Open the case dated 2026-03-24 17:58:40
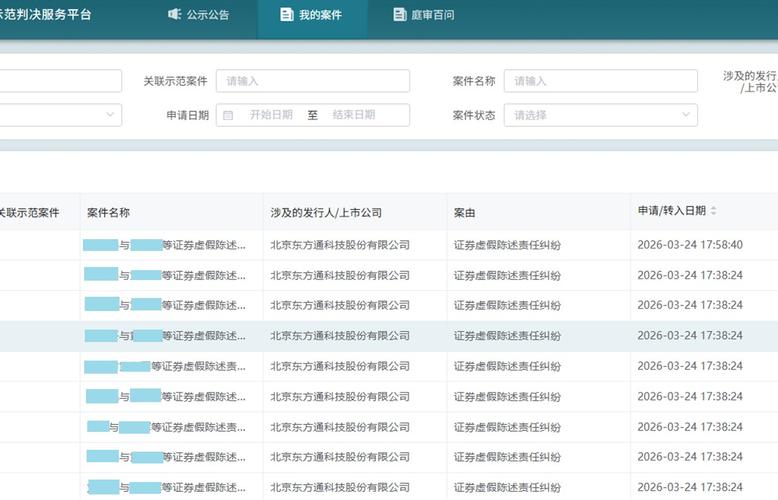The height and width of the screenshot is (500, 778). (165, 244)
